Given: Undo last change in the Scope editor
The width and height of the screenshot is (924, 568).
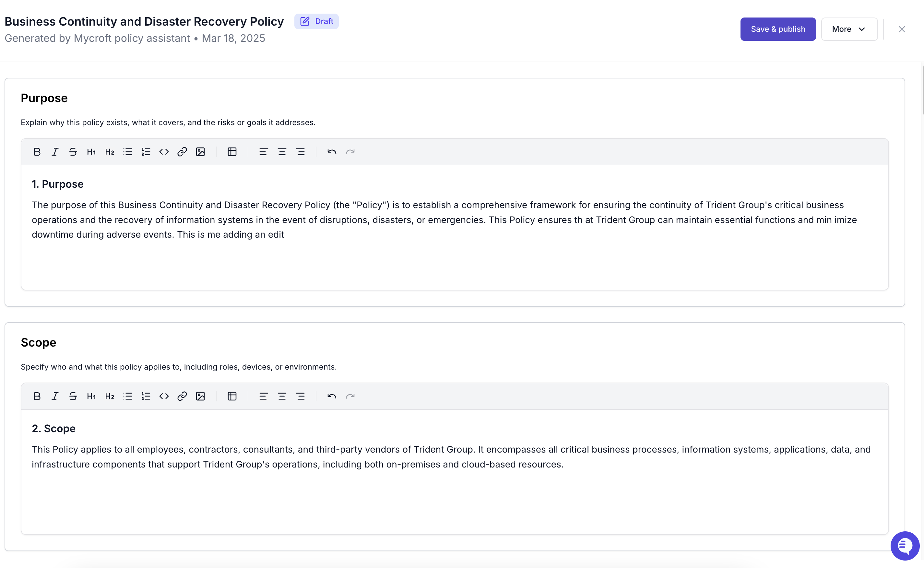Looking at the screenshot, I should click(332, 396).
